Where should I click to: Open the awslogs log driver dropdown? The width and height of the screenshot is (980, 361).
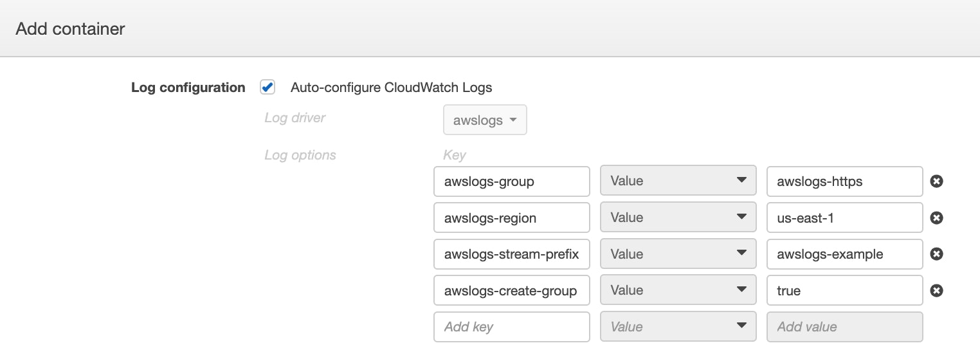coord(485,120)
